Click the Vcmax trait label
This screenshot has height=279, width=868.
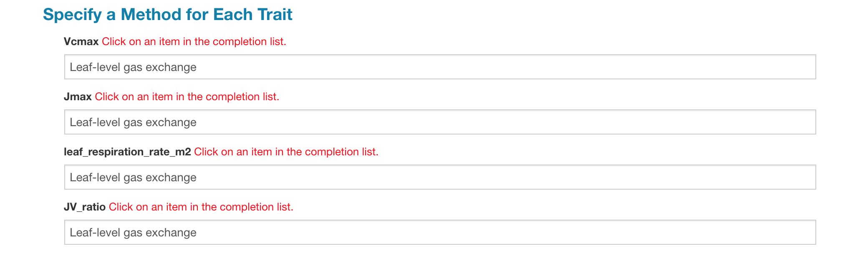point(81,41)
